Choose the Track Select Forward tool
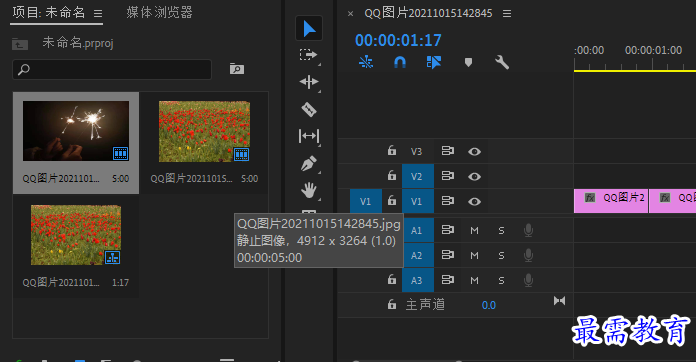The height and width of the screenshot is (362, 696). pyautogui.click(x=308, y=55)
